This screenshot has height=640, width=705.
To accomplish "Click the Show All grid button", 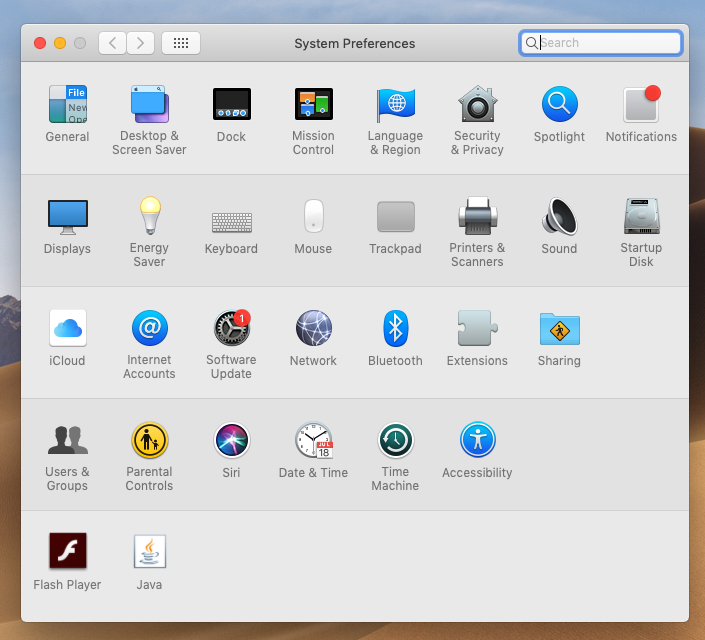I will tap(181, 43).
